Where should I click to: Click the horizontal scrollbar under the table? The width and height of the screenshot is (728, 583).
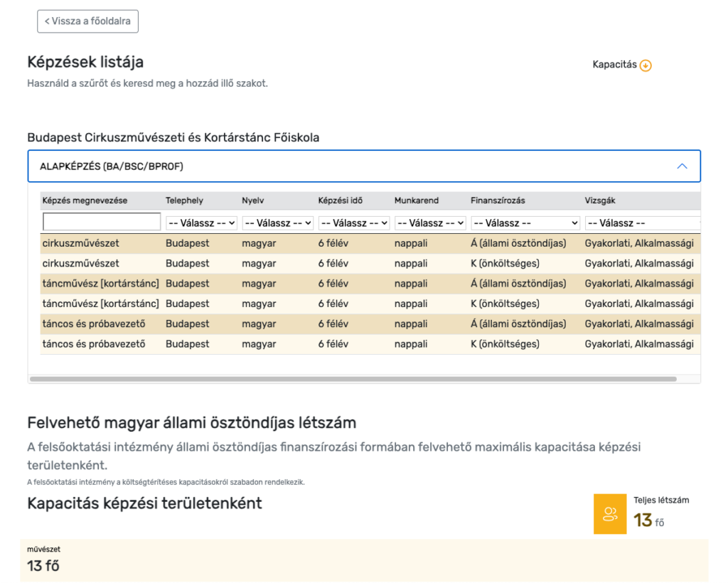coord(353,379)
